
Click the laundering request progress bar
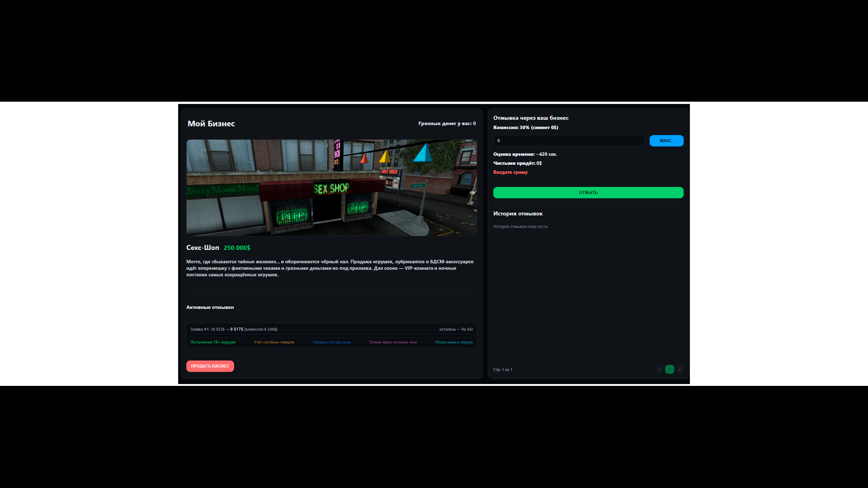tap(331, 337)
